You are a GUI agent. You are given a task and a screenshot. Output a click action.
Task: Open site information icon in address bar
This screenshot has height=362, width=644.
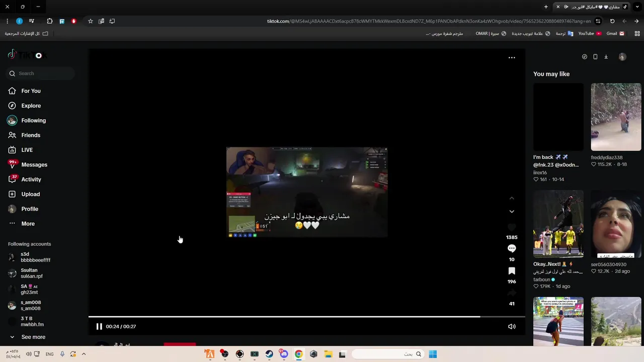598,21
